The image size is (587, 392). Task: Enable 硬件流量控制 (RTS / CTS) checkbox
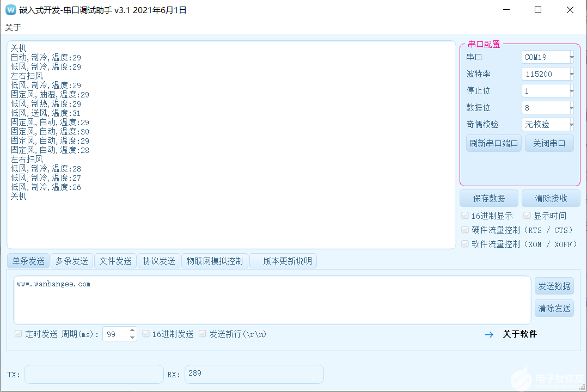point(465,230)
